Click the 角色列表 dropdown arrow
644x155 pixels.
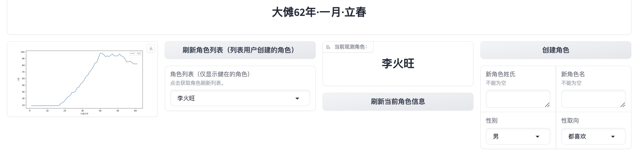[297, 98]
